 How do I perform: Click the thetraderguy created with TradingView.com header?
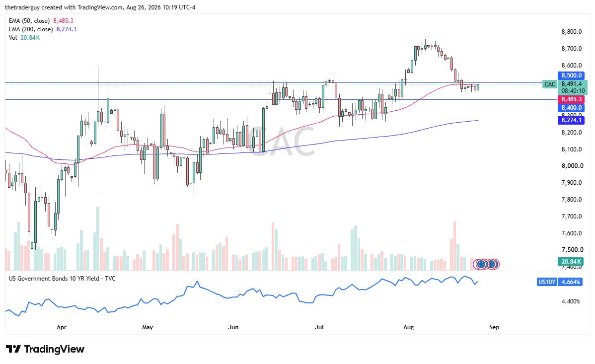pos(100,7)
